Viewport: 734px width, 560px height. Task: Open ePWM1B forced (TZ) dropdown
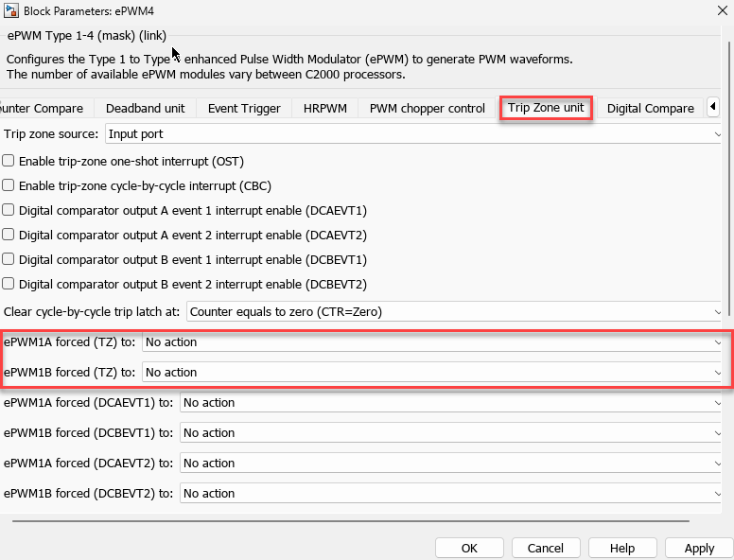point(432,373)
